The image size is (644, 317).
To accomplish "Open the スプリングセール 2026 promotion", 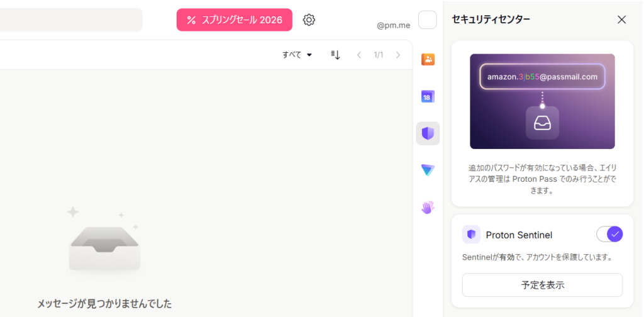I will point(234,19).
